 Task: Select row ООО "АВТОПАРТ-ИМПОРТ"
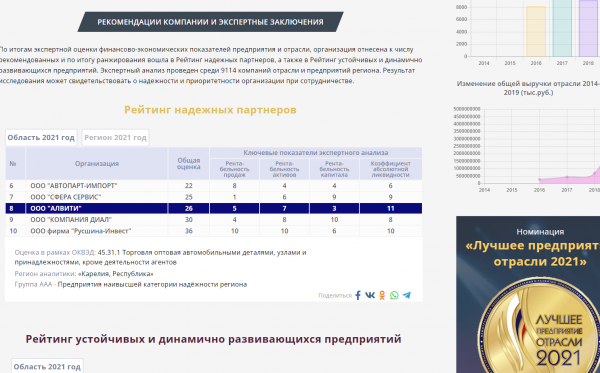click(214, 186)
